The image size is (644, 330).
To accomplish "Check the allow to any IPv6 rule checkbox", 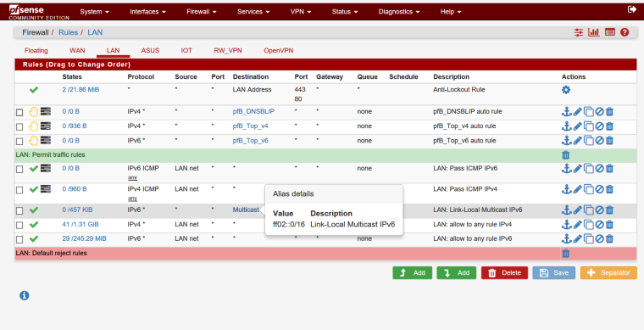I will pyautogui.click(x=19, y=239).
